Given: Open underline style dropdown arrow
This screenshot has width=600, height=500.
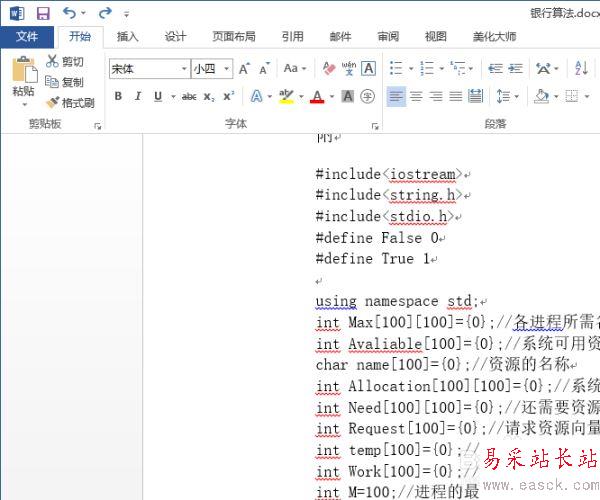Looking at the screenshot, I should [173, 97].
